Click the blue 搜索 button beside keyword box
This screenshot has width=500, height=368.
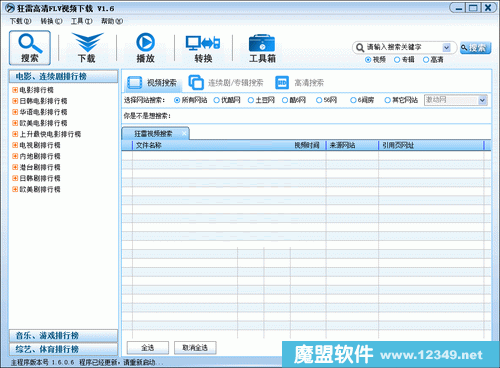pos(476,48)
